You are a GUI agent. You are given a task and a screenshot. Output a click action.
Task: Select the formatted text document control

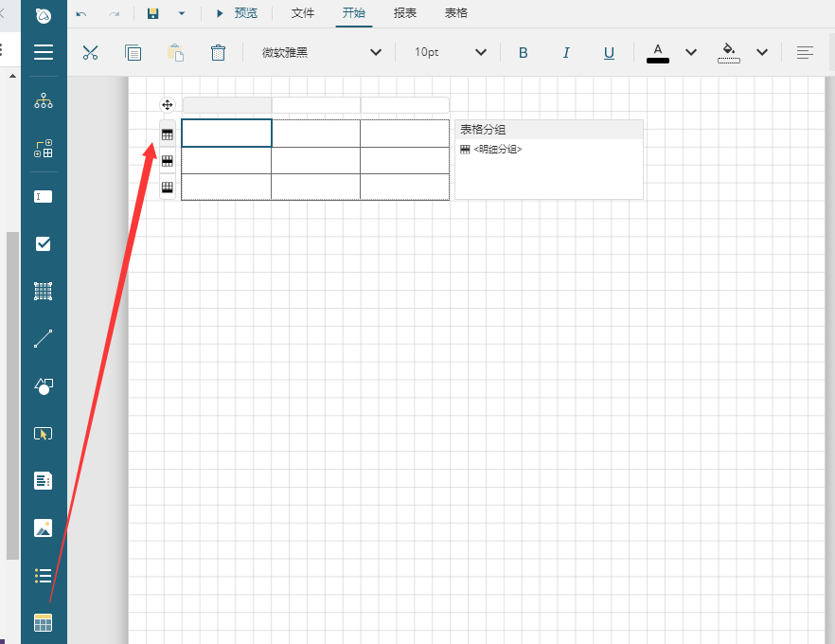(x=44, y=480)
